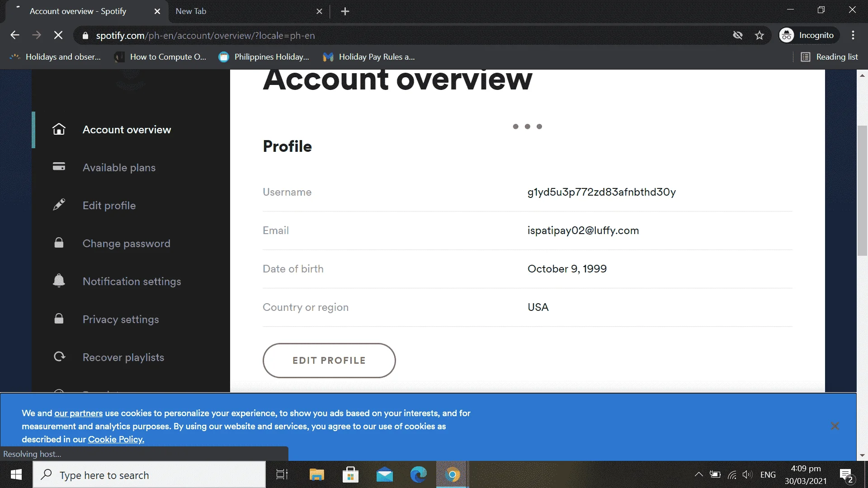Open Windows Start menu

[x=16, y=475]
